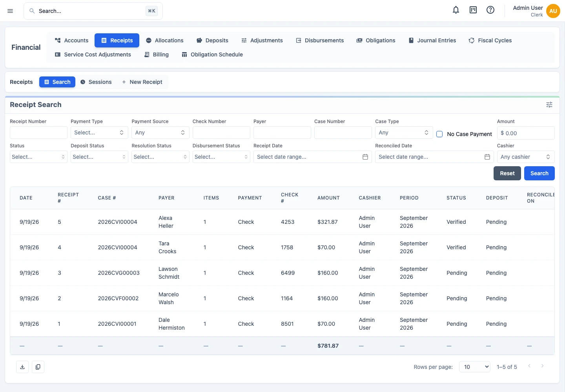Open the Allocations tab
The width and height of the screenshot is (565, 392).
(164, 40)
